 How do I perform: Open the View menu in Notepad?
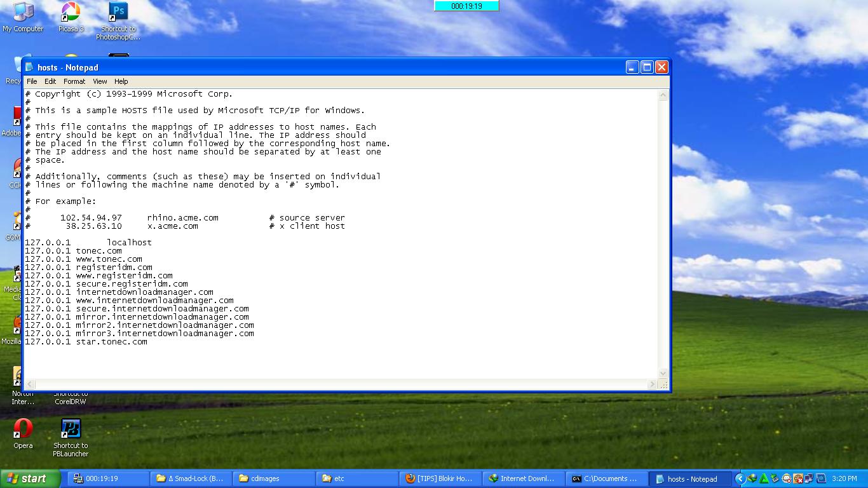coord(100,81)
